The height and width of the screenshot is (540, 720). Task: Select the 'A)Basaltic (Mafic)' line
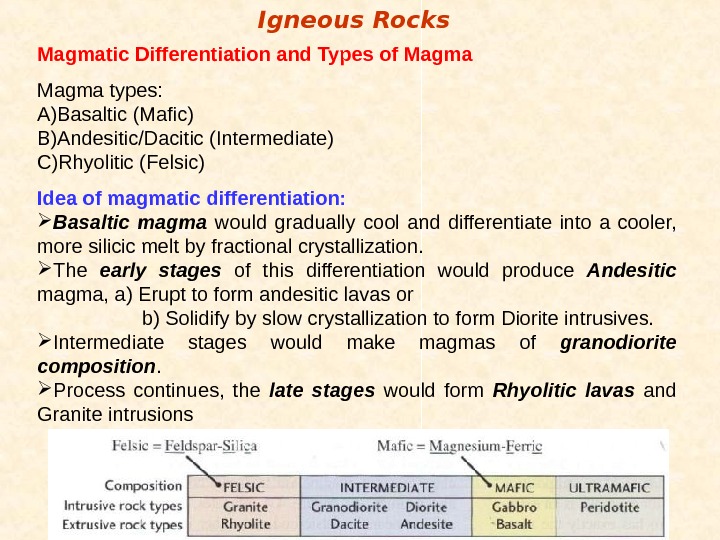tap(115, 114)
